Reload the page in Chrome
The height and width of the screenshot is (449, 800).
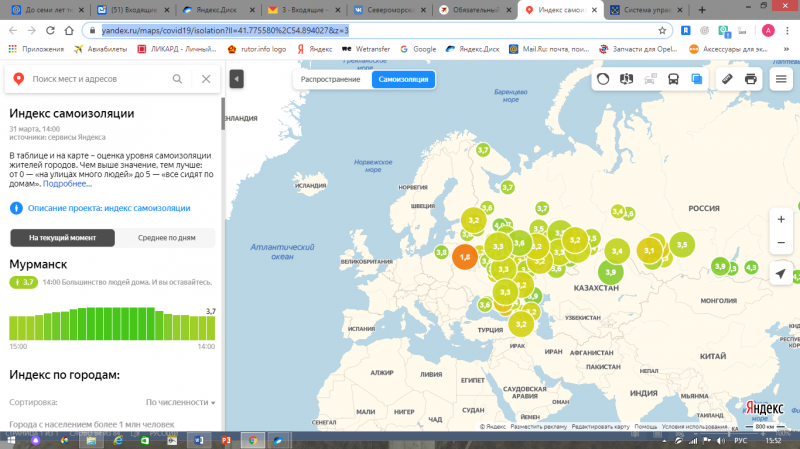click(x=50, y=31)
